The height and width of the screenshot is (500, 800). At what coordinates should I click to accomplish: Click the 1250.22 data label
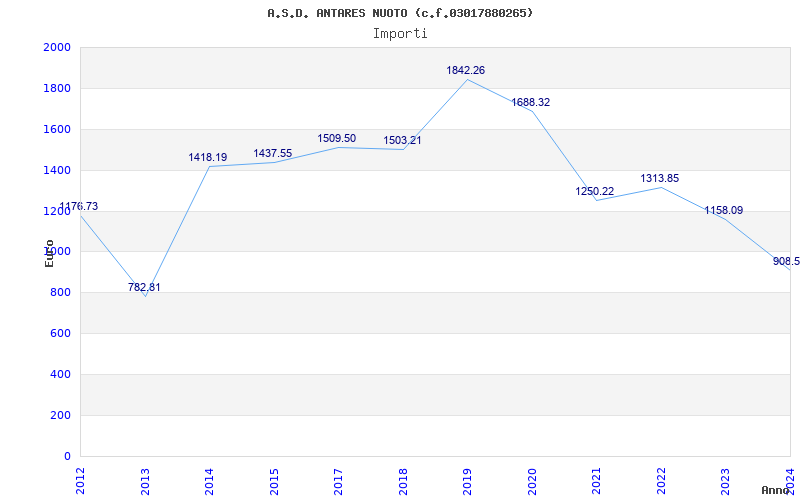(595, 191)
